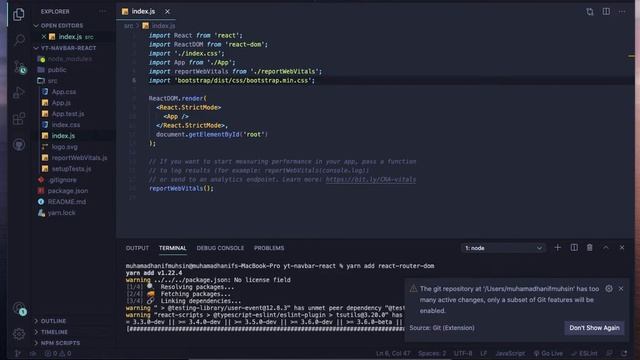Open the Extensions view
The height and width of the screenshot is (360, 640).
19,119
